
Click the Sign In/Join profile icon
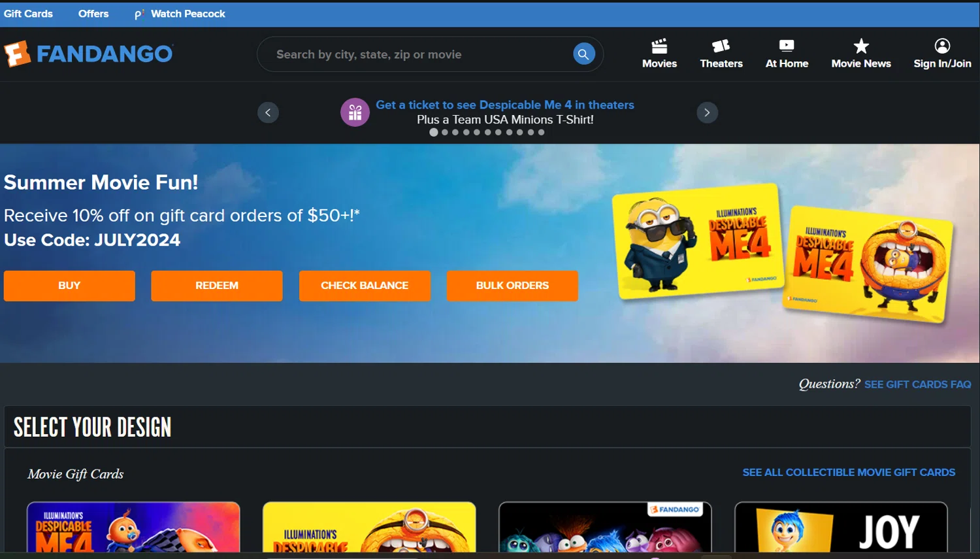pos(942,46)
